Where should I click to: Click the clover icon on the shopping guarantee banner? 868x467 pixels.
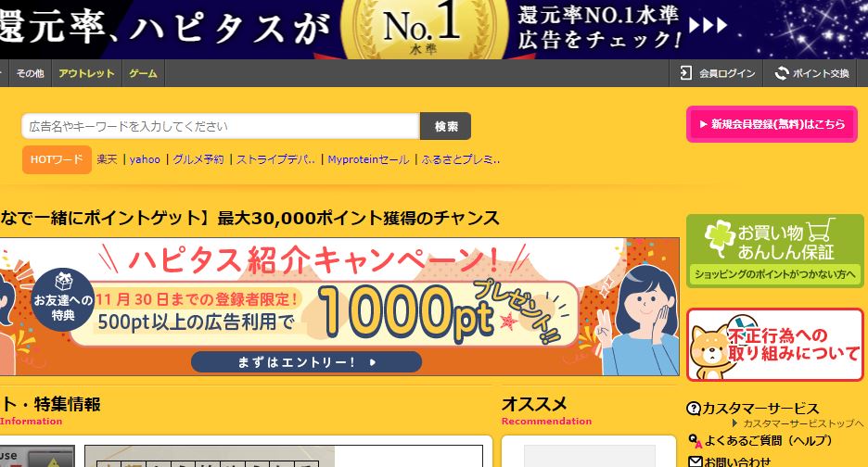coord(720,238)
